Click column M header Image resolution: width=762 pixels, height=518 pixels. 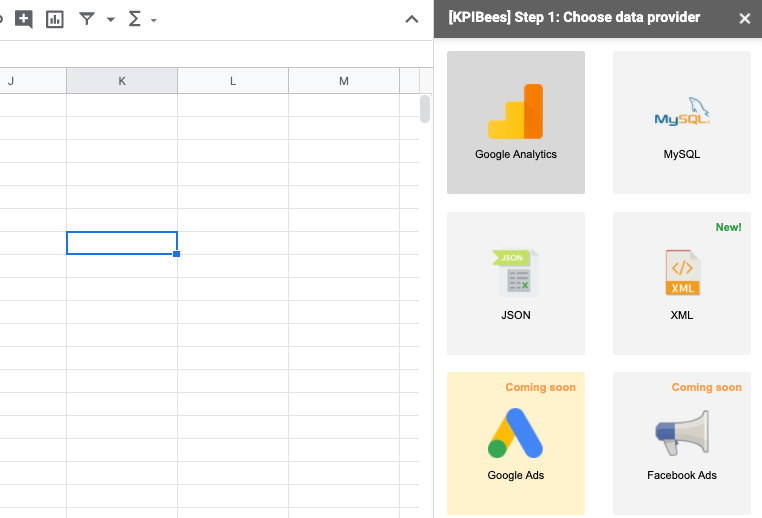click(x=344, y=81)
